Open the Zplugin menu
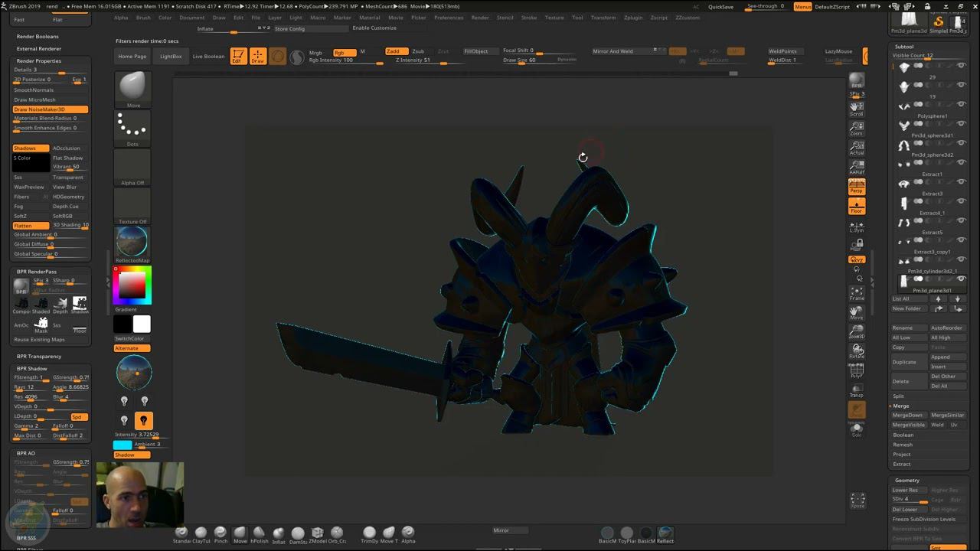This screenshot has width=980, height=551. point(633,18)
